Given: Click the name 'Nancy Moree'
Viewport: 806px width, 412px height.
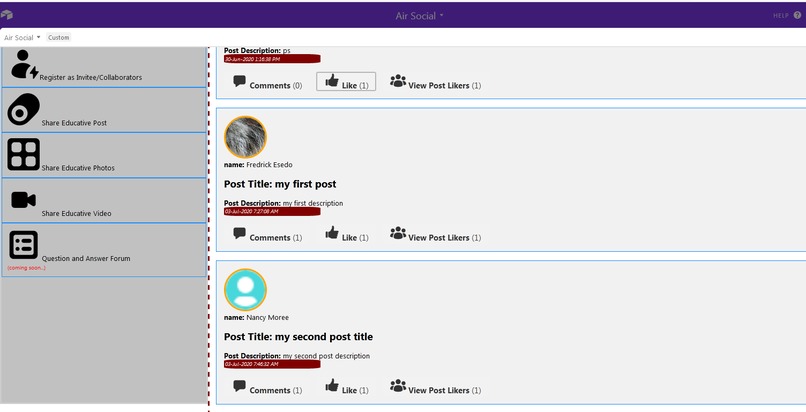Looking at the screenshot, I should (x=267, y=317).
